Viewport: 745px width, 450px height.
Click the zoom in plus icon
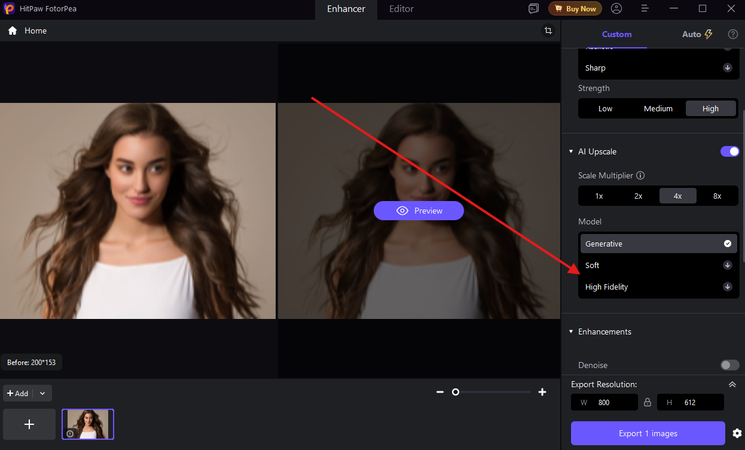click(x=542, y=392)
